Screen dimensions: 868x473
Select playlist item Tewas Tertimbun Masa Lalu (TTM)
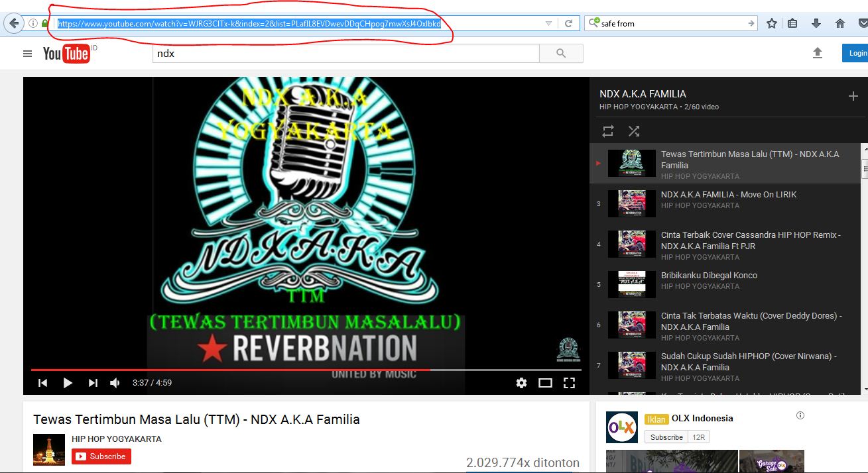point(725,163)
